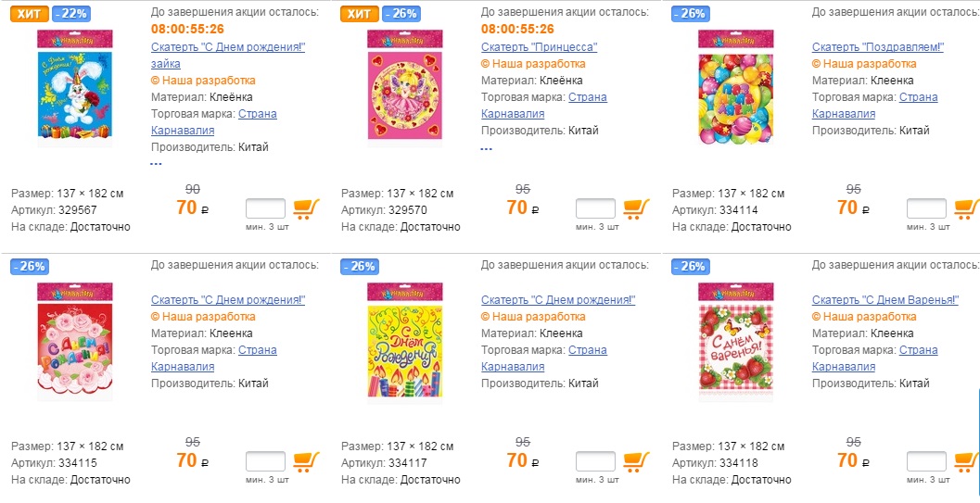Image resolution: width=980 pixels, height=503 pixels.
Task: Click the cart icon for article 334118
Action: [x=967, y=461]
